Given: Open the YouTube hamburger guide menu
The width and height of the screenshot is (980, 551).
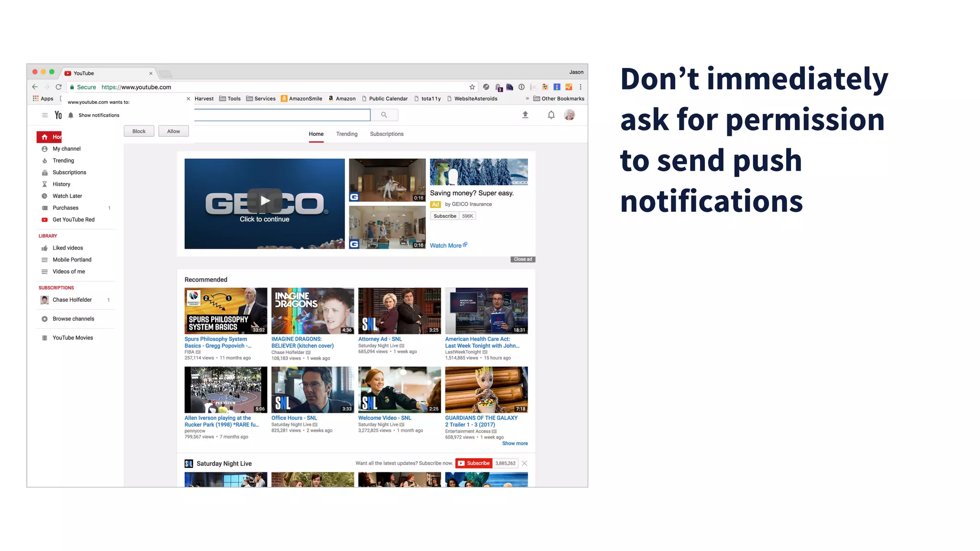Looking at the screenshot, I should tap(45, 115).
